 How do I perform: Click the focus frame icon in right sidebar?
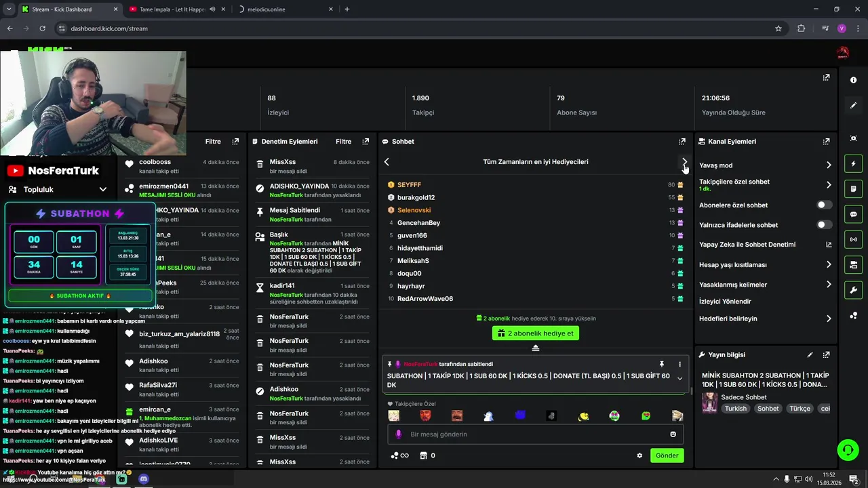pyautogui.click(x=853, y=138)
